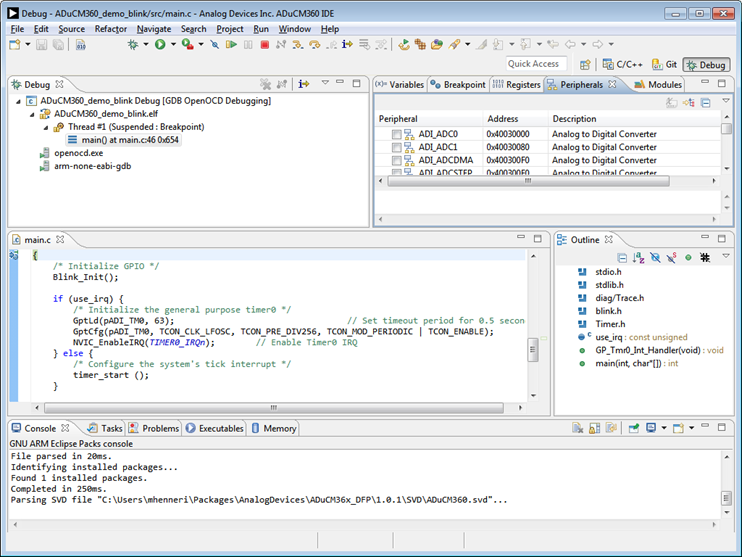This screenshot has height=557, width=742.
Task: Sort Outline alphabetically
Action: [x=638, y=258]
